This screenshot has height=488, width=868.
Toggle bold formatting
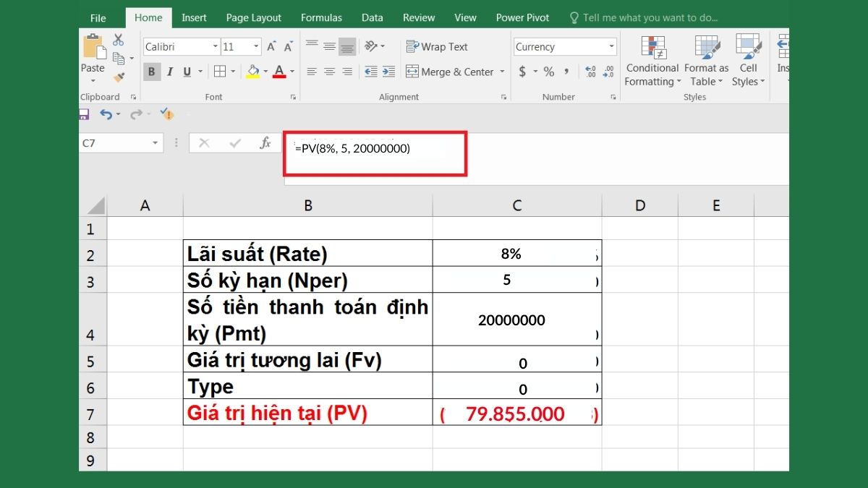click(x=151, y=72)
